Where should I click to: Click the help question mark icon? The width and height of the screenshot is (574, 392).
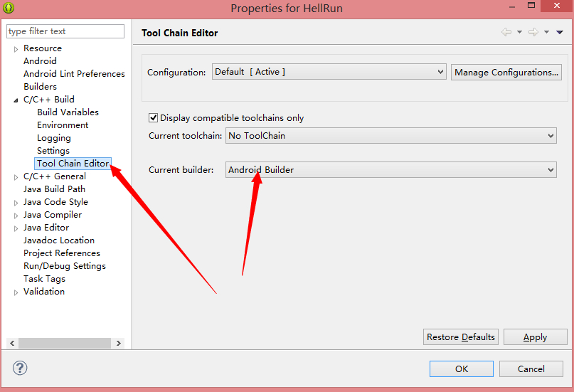[20, 368]
